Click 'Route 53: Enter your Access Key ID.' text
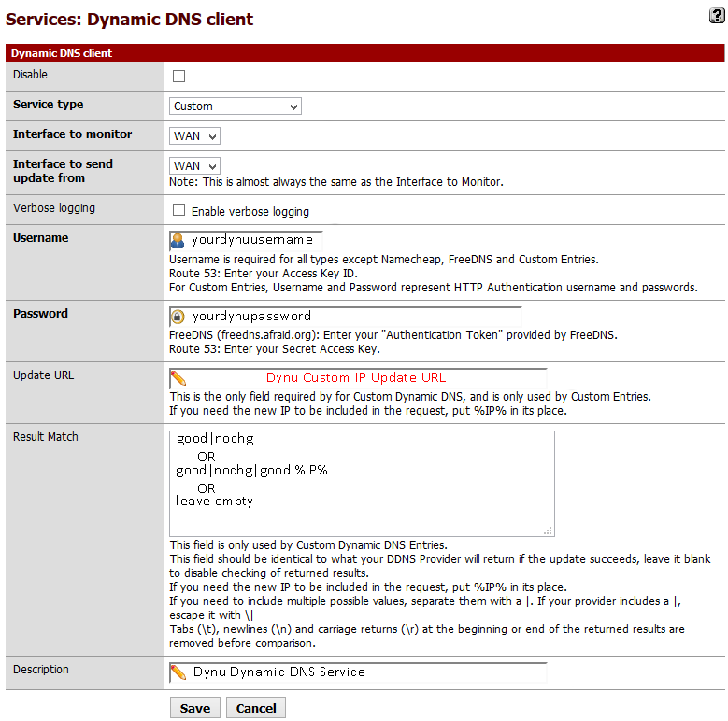Viewport: 728px width, 721px height. click(264, 274)
